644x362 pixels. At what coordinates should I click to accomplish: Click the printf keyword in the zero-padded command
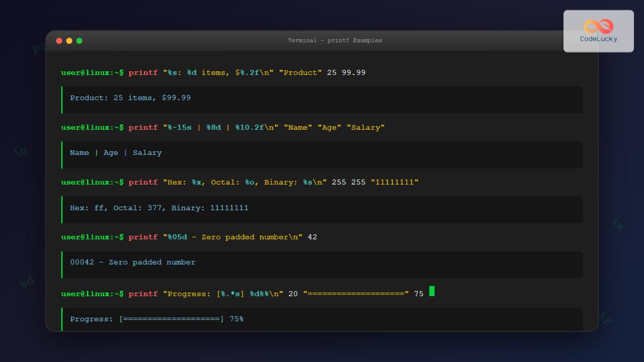[x=143, y=237]
